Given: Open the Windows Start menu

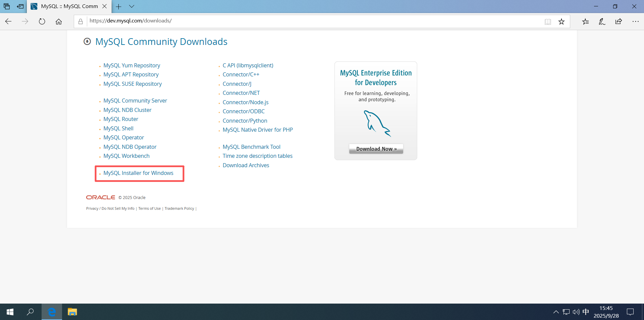Looking at the screenshot, I should tap(10, 312).
